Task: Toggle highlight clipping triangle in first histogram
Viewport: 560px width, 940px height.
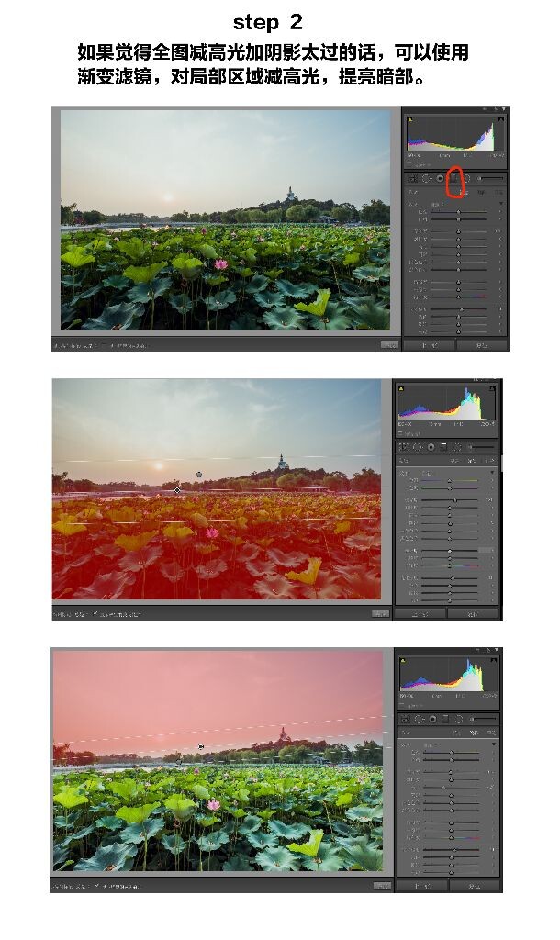Action: (500, 119)
